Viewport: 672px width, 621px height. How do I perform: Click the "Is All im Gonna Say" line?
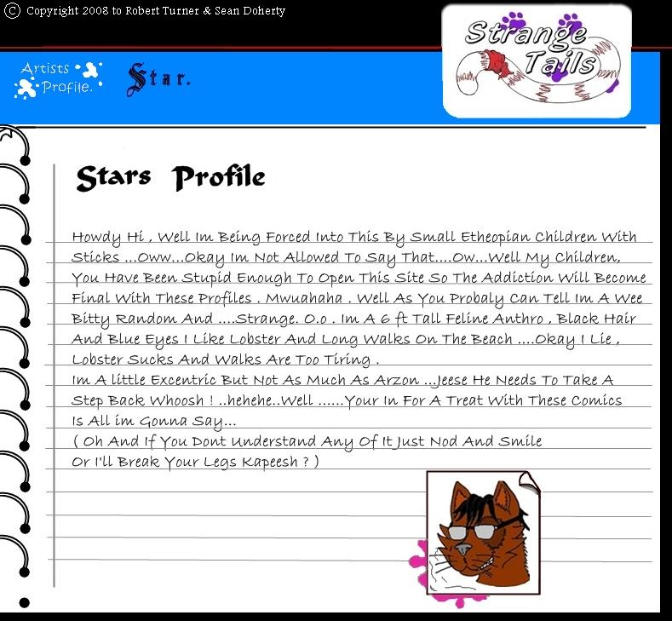pyautogui.click(x=154, y=421)
